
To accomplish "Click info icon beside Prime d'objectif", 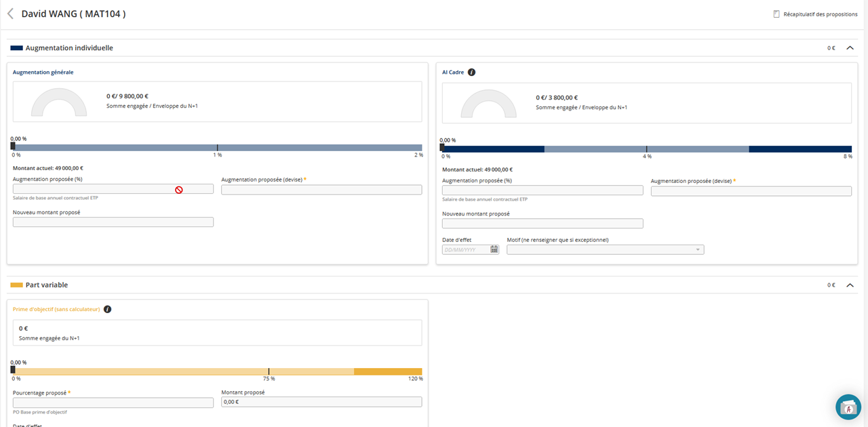I will (x=107, y=309).
